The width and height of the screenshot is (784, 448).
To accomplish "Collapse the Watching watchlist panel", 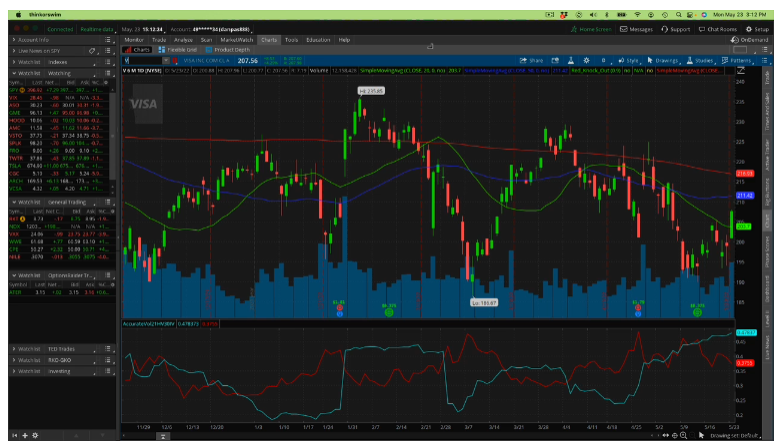I will 14,73.
